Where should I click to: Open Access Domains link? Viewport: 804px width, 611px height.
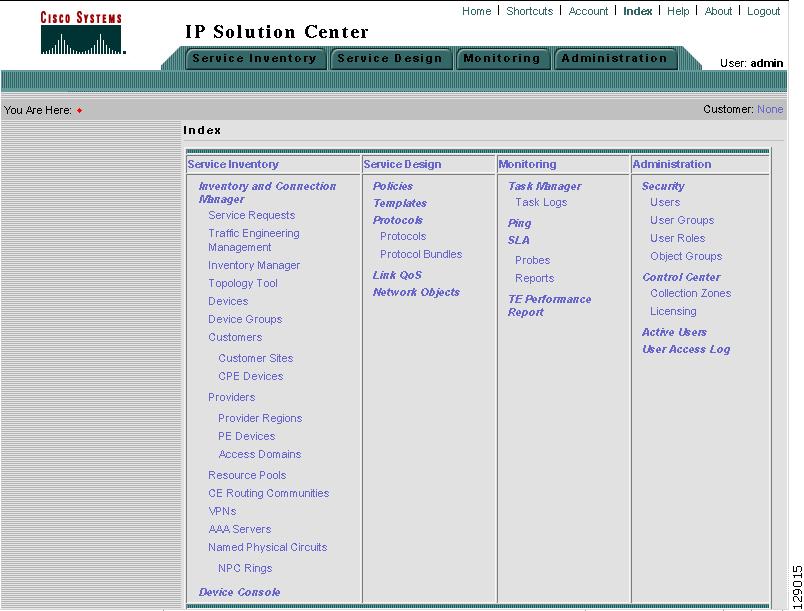(260, 454)
